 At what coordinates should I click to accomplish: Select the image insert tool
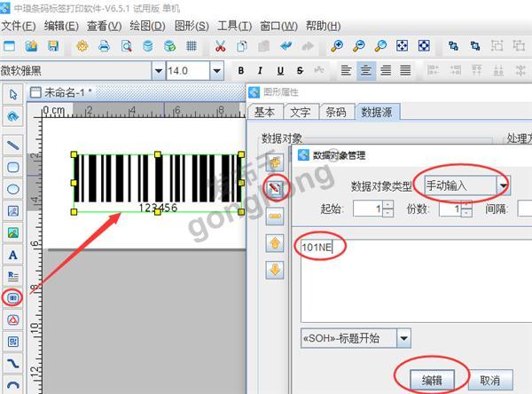[x=13, y=232]
